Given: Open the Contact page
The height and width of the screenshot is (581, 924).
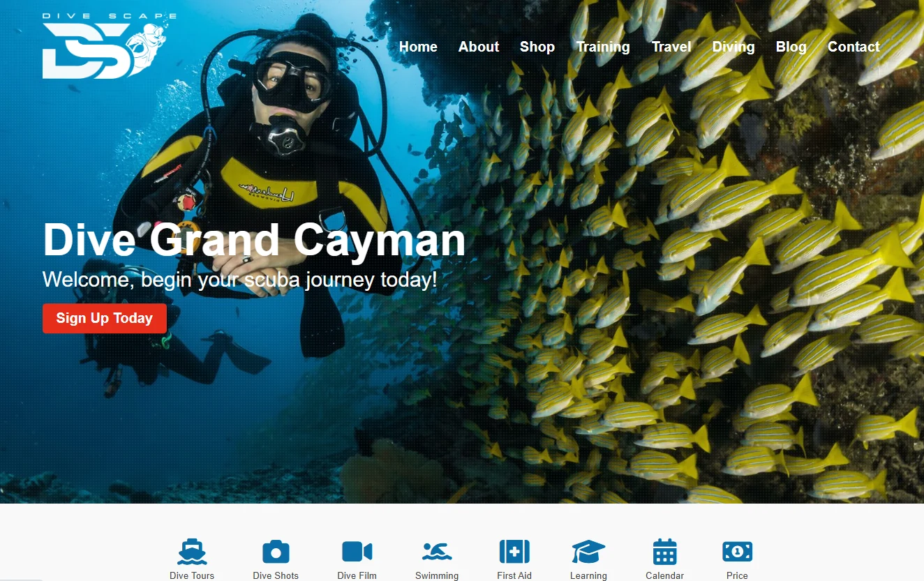Looking at the screenshot, I should click(854, 47).
